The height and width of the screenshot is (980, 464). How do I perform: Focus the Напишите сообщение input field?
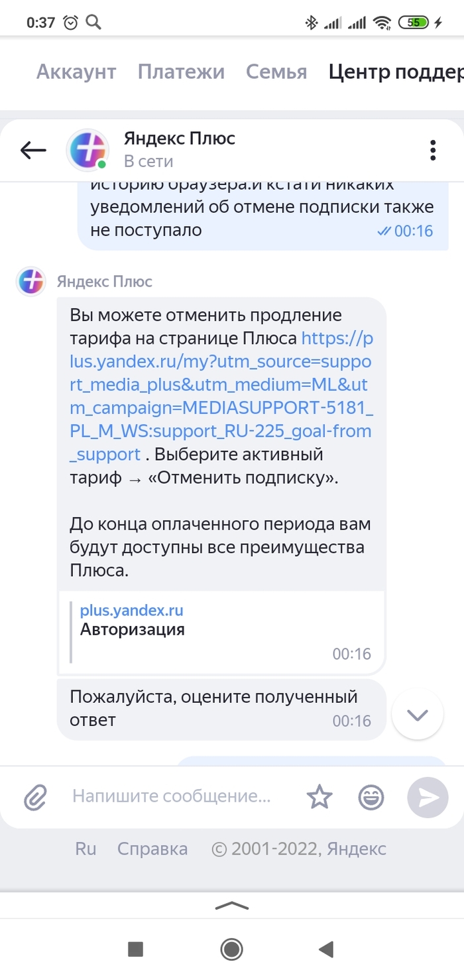point(171,796)
